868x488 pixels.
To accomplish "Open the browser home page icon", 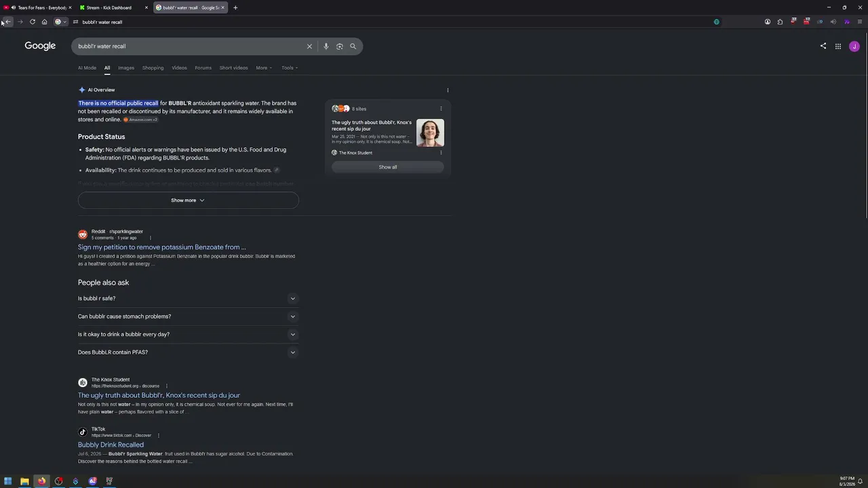I will pos(44,22).
